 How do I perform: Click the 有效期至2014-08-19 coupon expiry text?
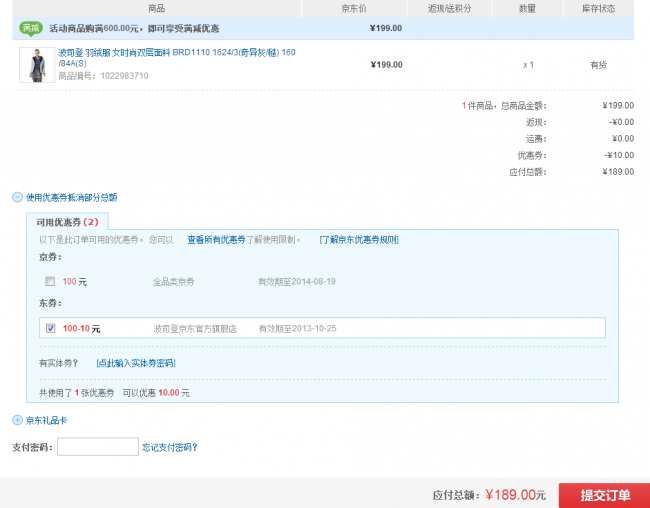297,282
